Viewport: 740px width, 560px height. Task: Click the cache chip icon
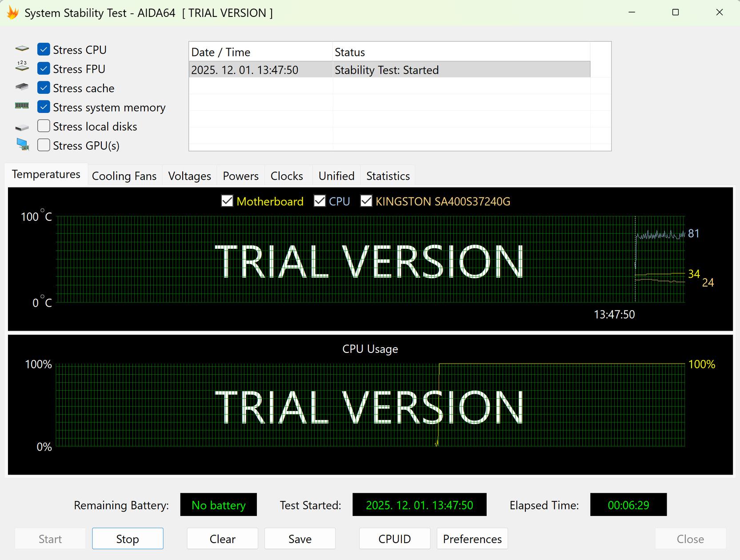22,87
